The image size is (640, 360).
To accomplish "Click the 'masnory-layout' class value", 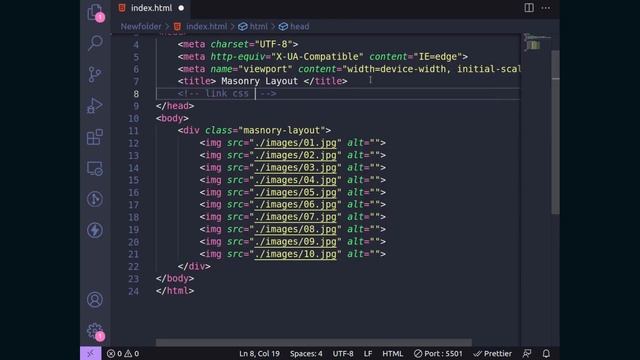I will point(282,131).
